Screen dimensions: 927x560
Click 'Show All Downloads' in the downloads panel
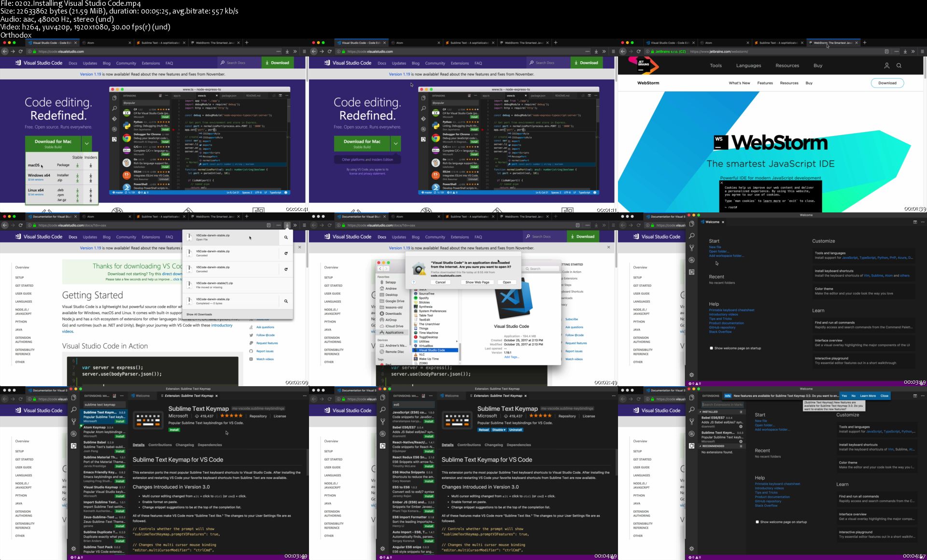pos(199,314)
